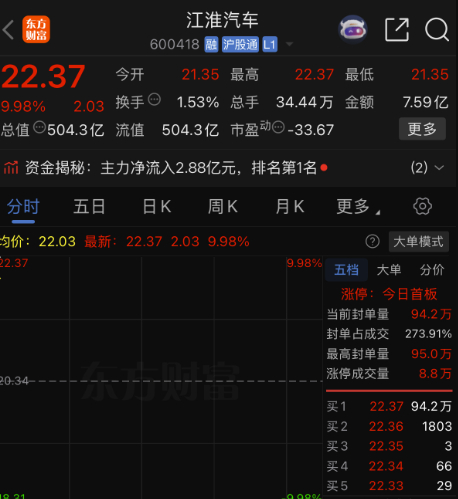Select 买1 price 22.37 row

(389, 406)
